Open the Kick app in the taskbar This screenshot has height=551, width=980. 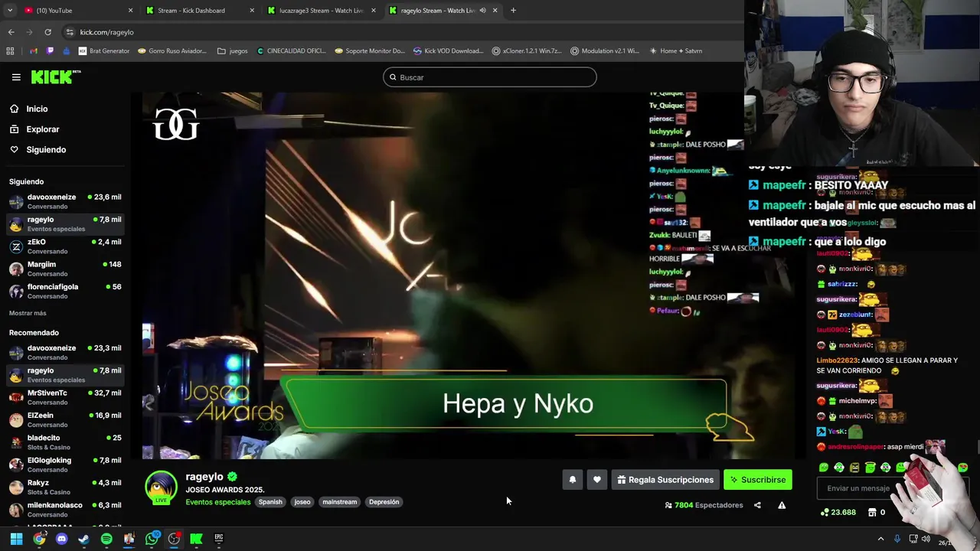click(x=196, y=539)
